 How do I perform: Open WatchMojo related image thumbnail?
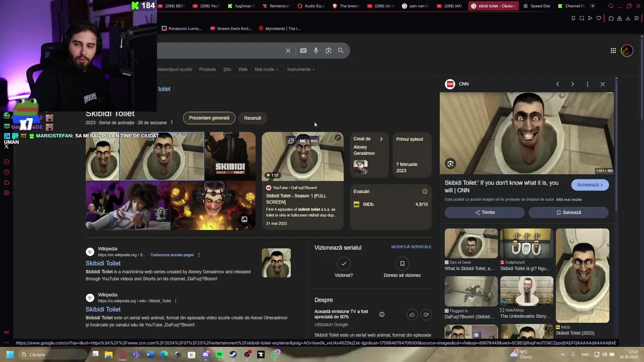pyautogui.click(x=527, y=291)
